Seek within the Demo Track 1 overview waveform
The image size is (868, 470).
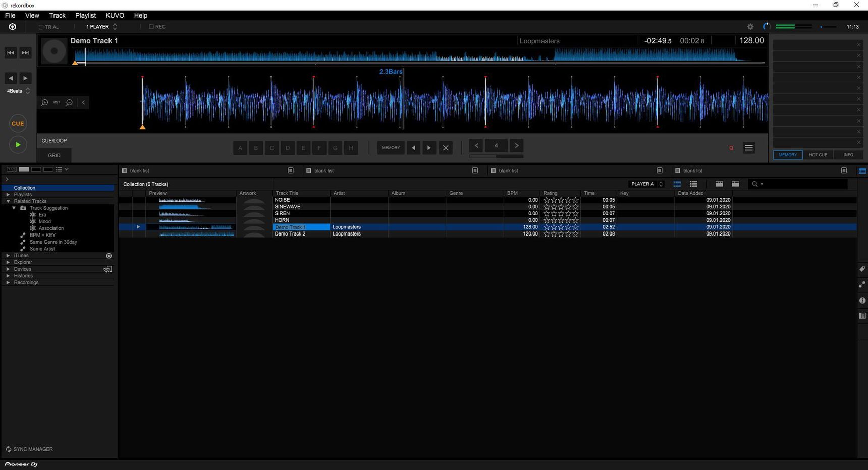click(419, 55)
